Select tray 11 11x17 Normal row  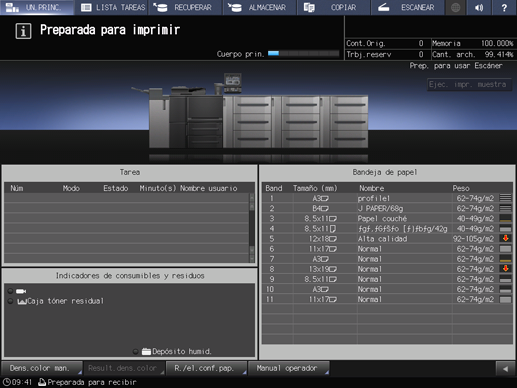(x=387, y=299)
